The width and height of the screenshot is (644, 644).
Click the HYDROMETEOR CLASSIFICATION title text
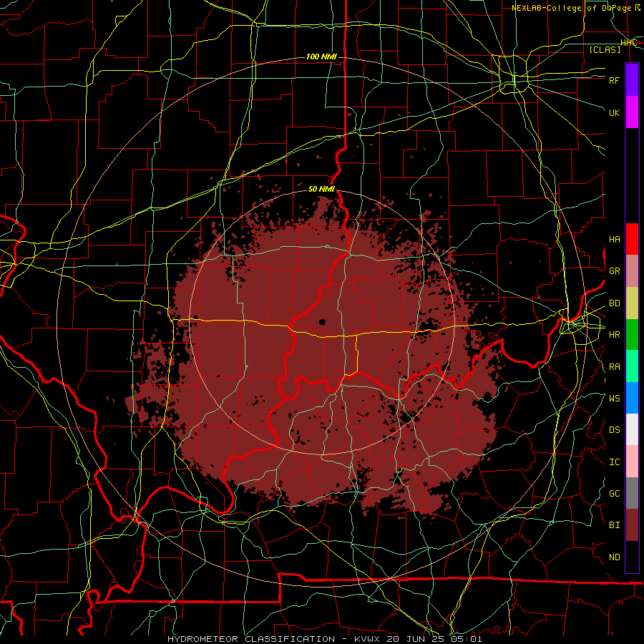(x=251, y=639)
